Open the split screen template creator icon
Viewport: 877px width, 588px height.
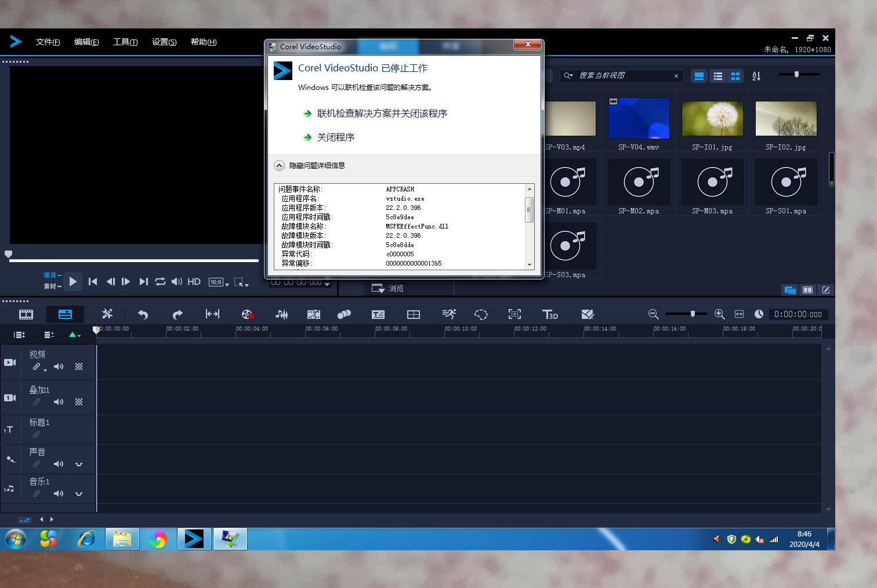[x=588, y=314]
